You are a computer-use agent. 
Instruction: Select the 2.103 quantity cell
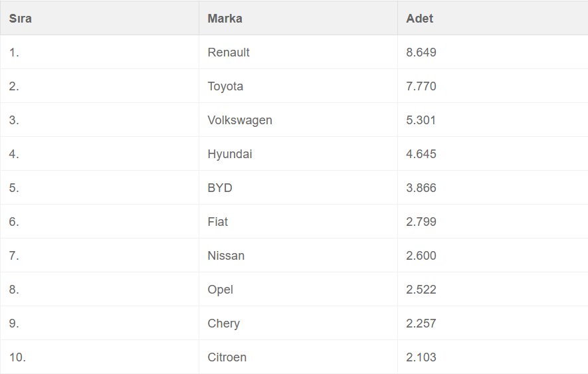point(421,357)
